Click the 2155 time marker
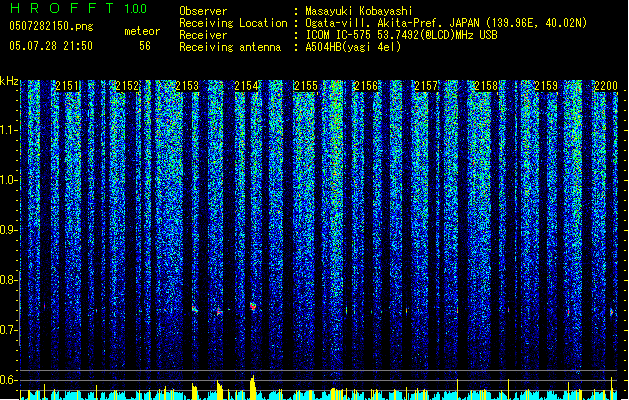629x400 pixels. click(306, 86)
